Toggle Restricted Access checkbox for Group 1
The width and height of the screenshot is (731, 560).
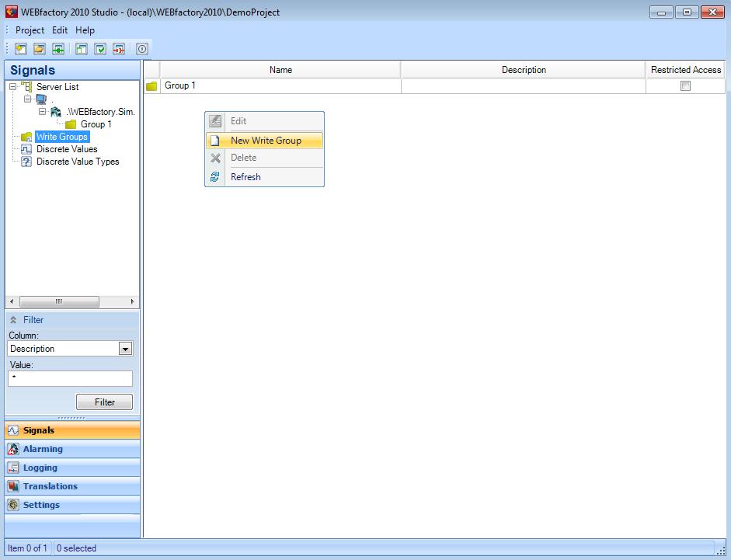tap(685, 86)
